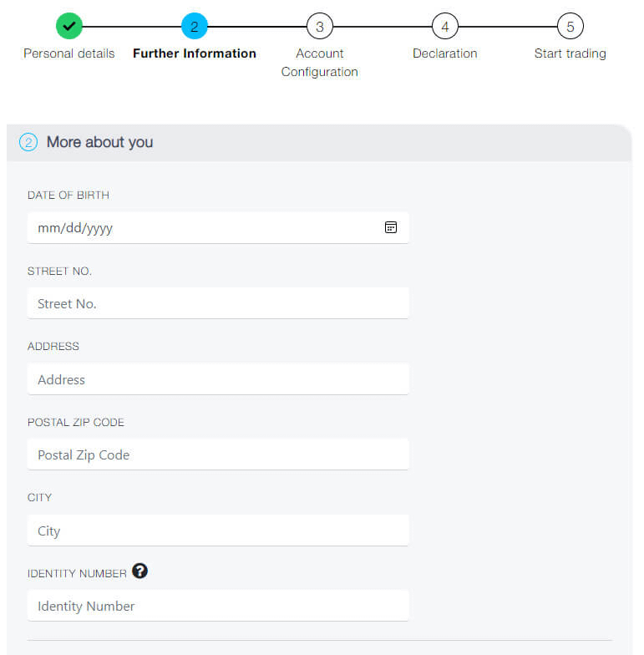Jump to Declaration step label

pos(444,53)
